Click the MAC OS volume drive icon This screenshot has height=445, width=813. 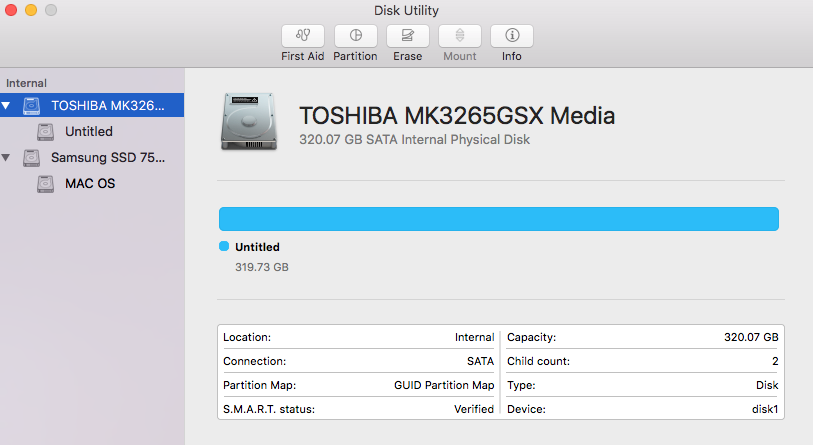pos(46,184)
